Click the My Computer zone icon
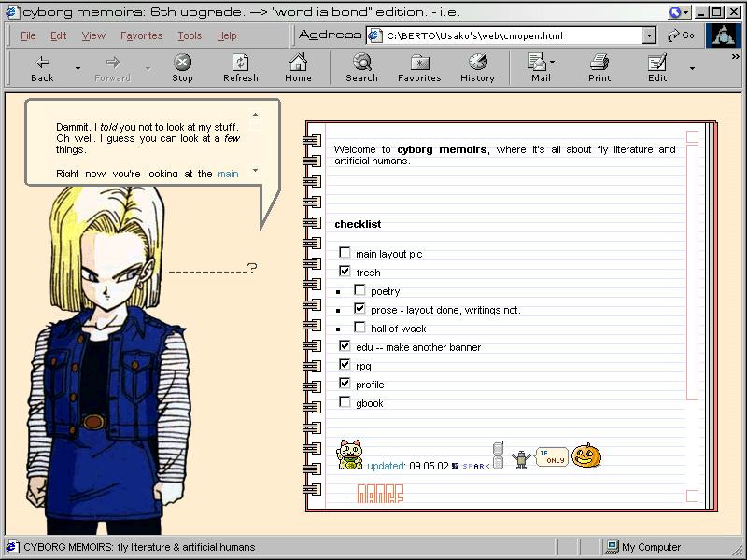Image resolution: width=747 pixels, height=560 pixels. pos(611,547)
